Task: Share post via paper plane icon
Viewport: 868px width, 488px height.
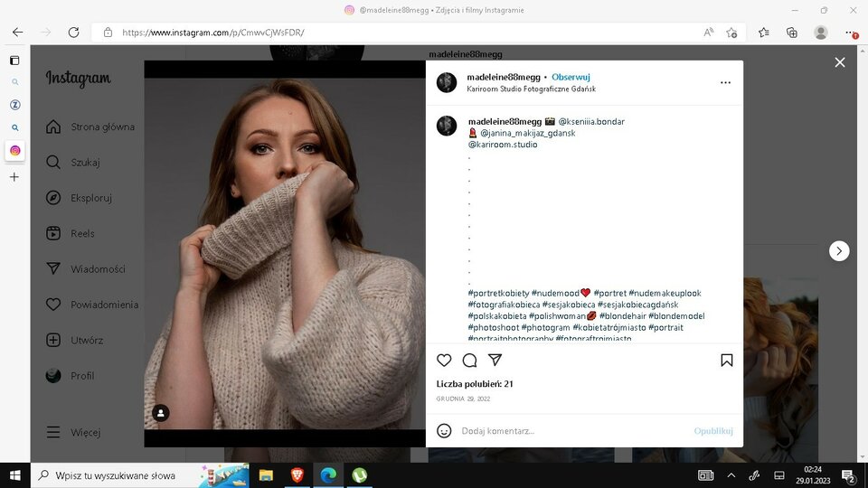Action: pyautogui.click(x=495, y=361)
